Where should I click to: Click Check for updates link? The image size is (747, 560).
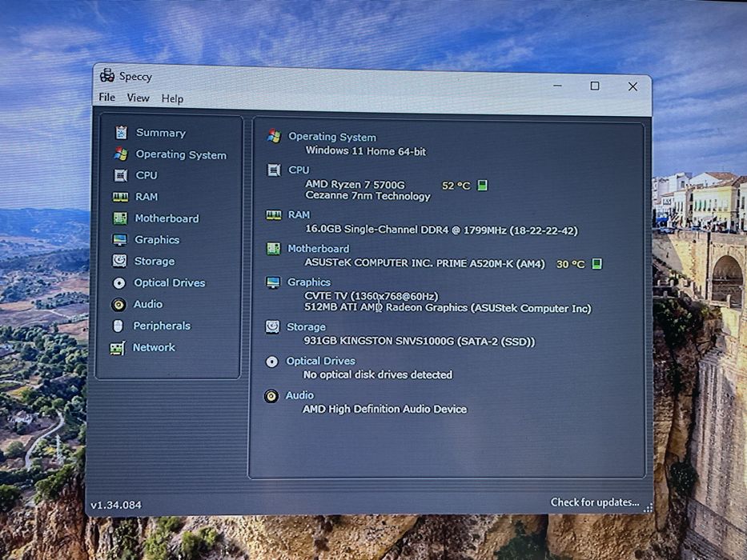[x=595, y=502]
